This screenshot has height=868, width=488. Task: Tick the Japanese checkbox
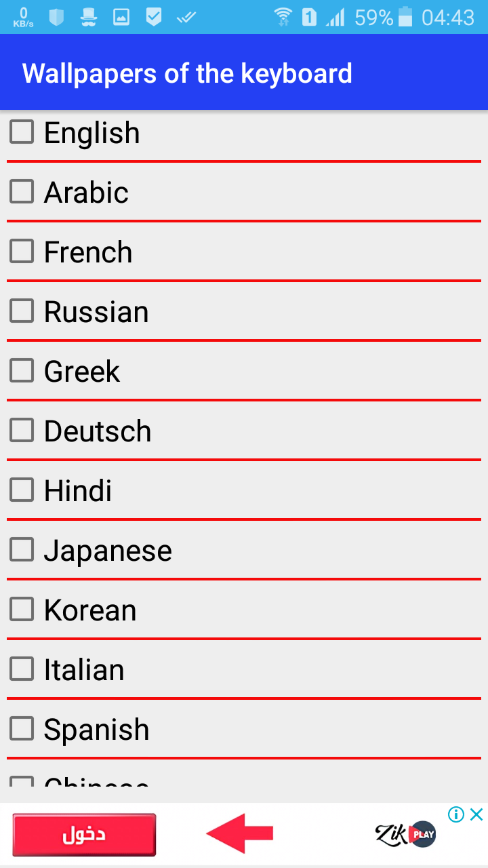22,549
